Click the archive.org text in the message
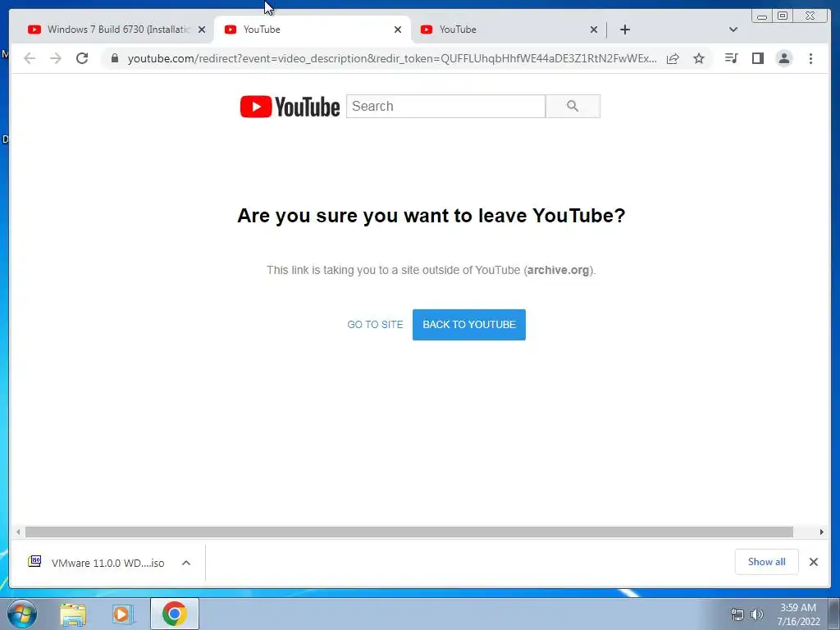840x630 pixels. pos(558,270)
